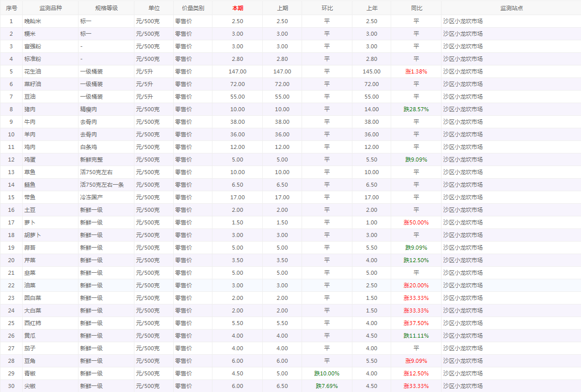Click the 涨37.50% value for 西红柿
The height and width of the screenshot is (392, 581).
point(416,323)
